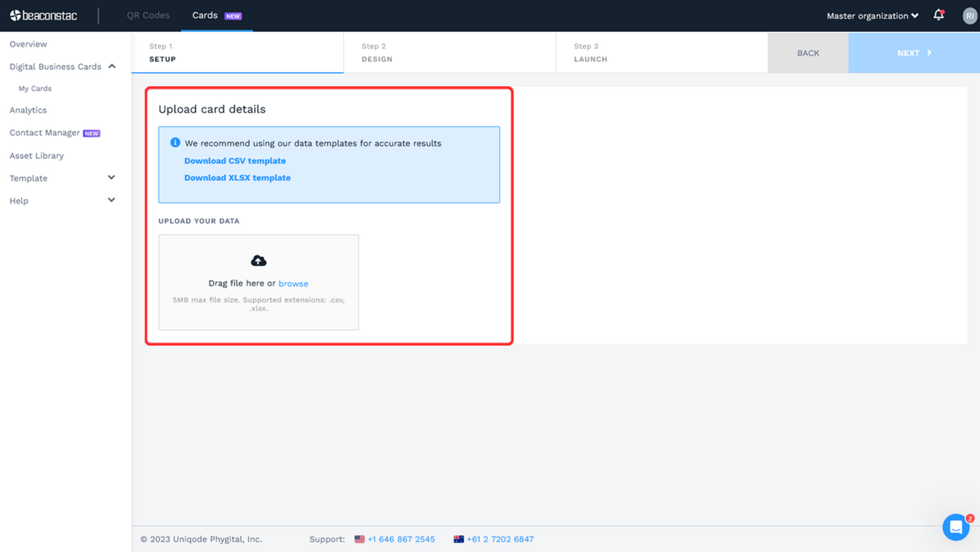
Task: Click the blue info icon
Action: (x=175, y=142)
